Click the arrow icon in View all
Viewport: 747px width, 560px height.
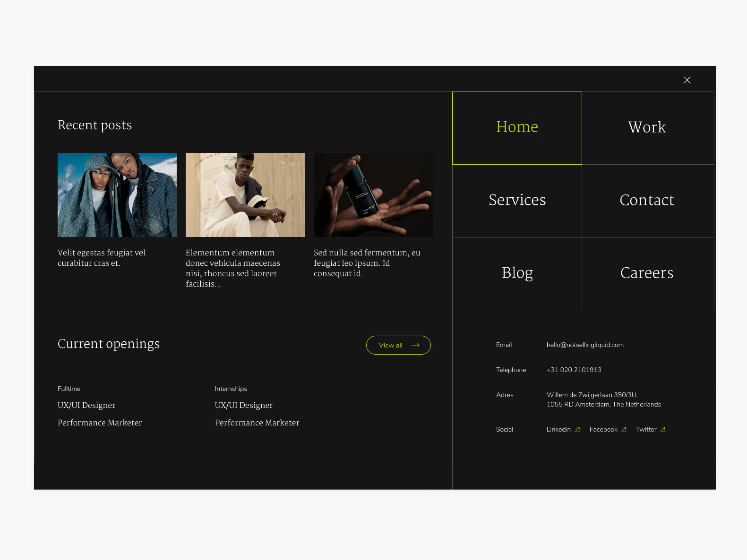click(x=415, y=345)
